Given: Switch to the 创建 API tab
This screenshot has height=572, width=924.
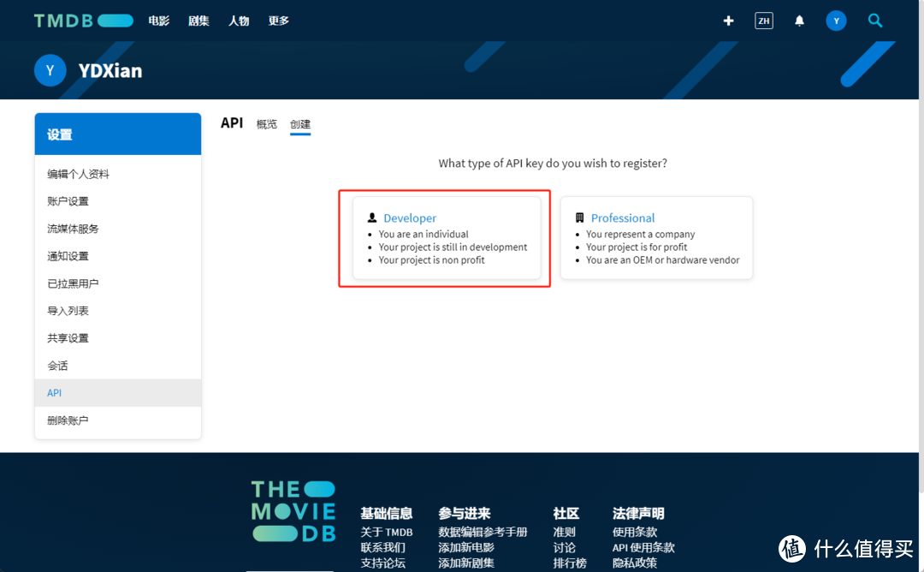Looking at the screenshot, I should pos(300,124).
